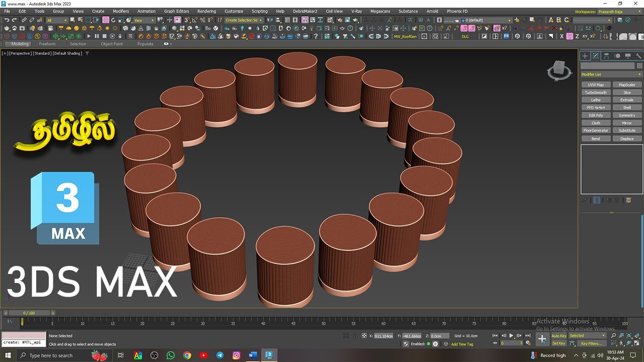644x362 pixels.
Task: Toggle the Angle Snap icon
Action: [195, 20]
